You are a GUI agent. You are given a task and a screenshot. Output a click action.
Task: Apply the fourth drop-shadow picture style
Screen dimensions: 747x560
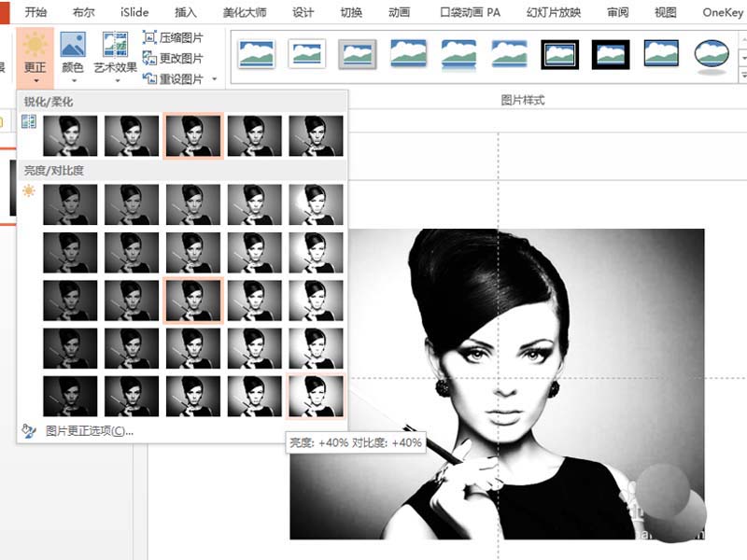[x=408, y=54]
